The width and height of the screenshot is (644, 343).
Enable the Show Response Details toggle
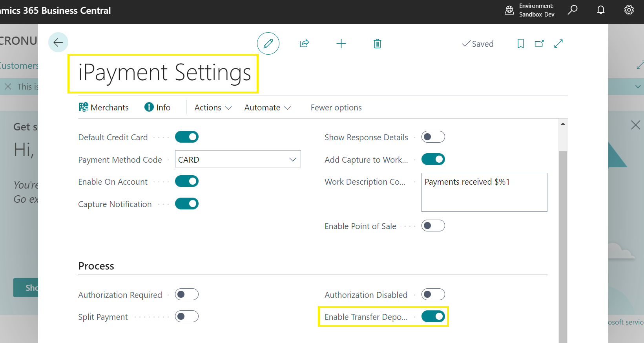(x=433, y=137)
